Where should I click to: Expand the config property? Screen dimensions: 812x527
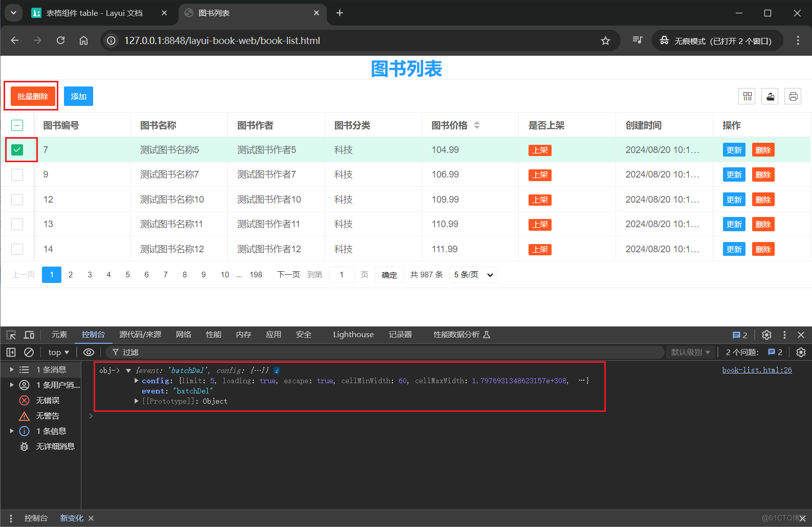tap(137, 381)
